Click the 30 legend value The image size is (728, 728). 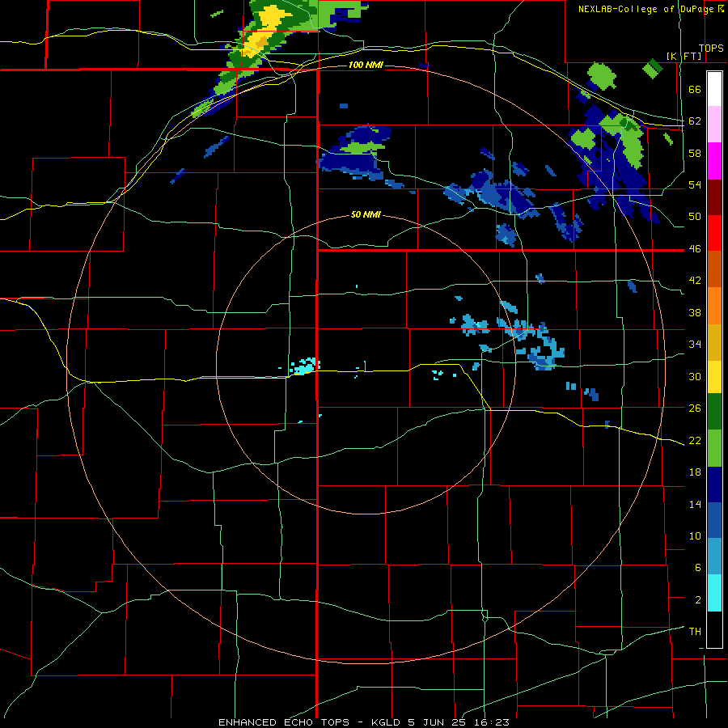point(695,376)
